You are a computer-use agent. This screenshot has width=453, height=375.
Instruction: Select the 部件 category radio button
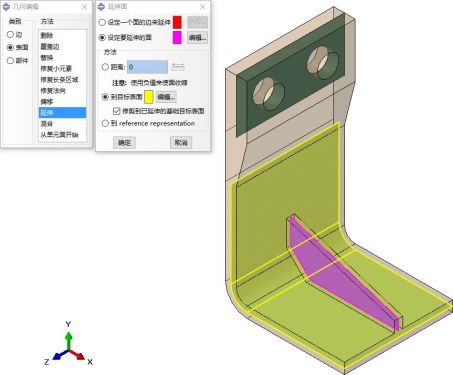10,60
